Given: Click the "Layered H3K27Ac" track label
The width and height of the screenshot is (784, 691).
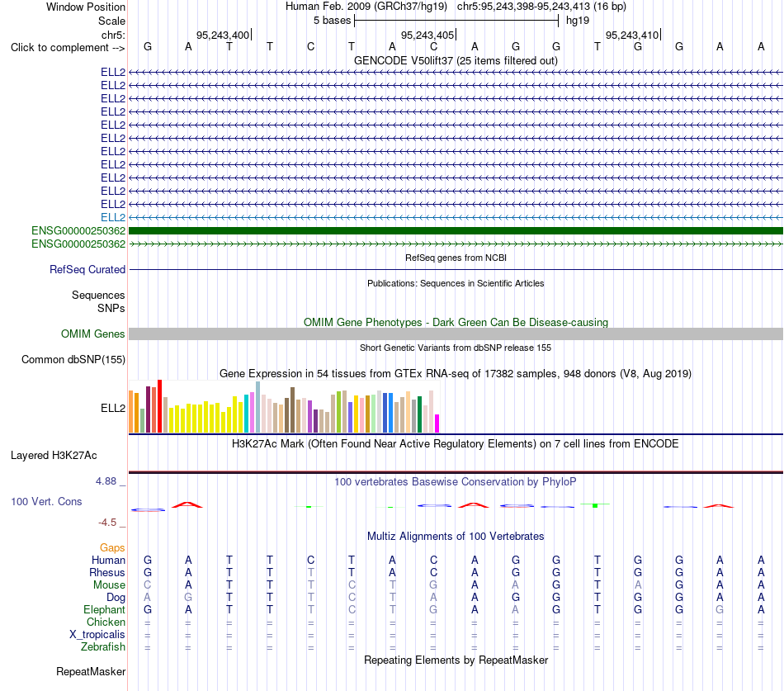Looking at the screenshot, I should (54, 456).
